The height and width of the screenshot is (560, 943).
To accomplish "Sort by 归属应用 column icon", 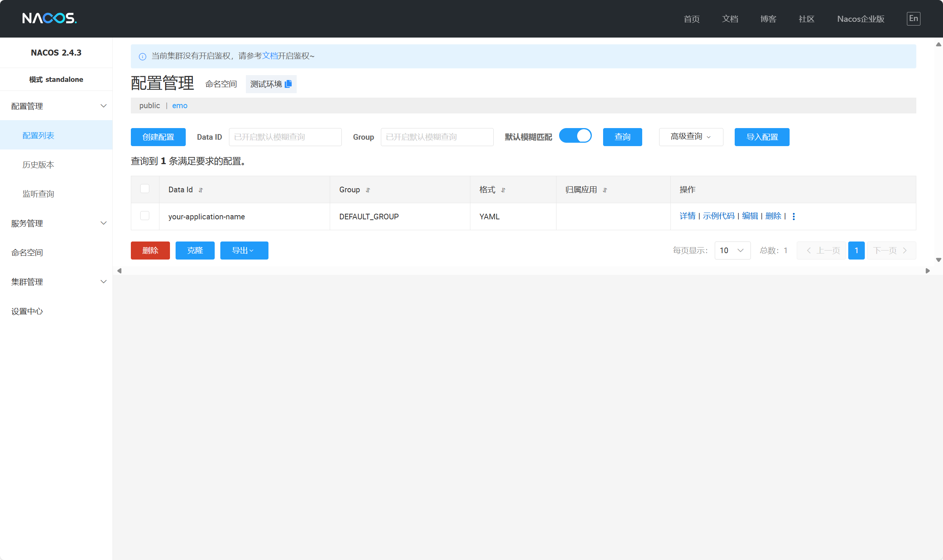I will point(605,190).
